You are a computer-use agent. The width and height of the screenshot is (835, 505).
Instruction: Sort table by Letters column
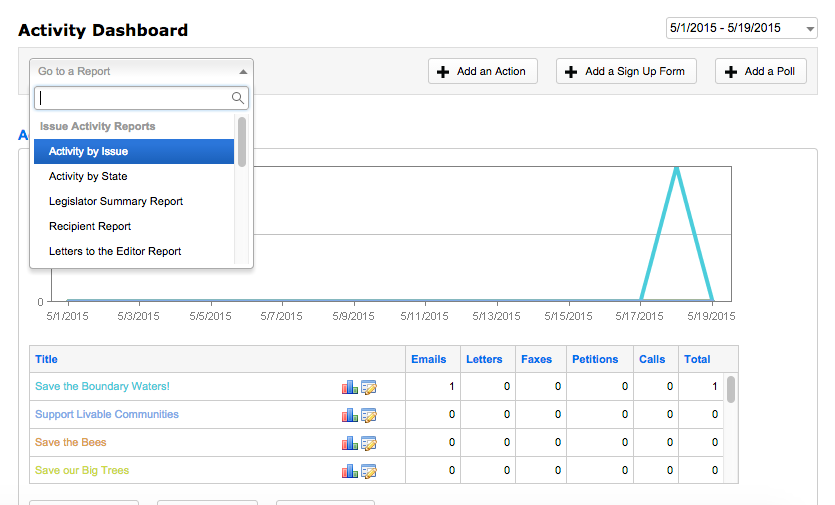click(484, 359)
